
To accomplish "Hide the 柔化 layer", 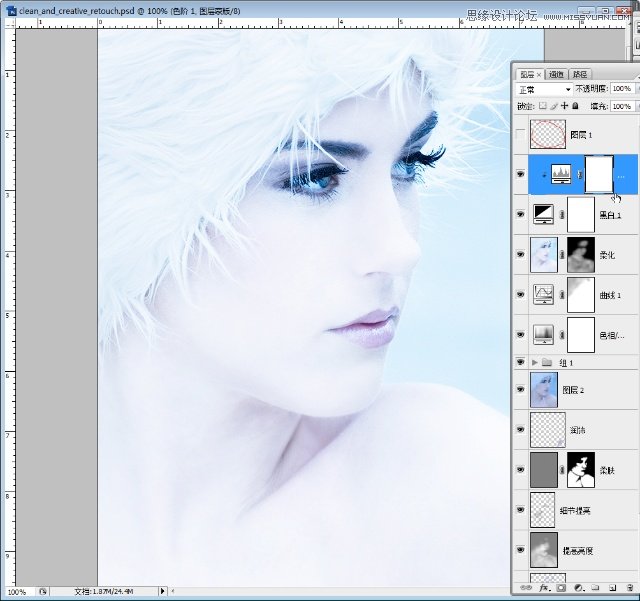I will (x=520, y=254).
